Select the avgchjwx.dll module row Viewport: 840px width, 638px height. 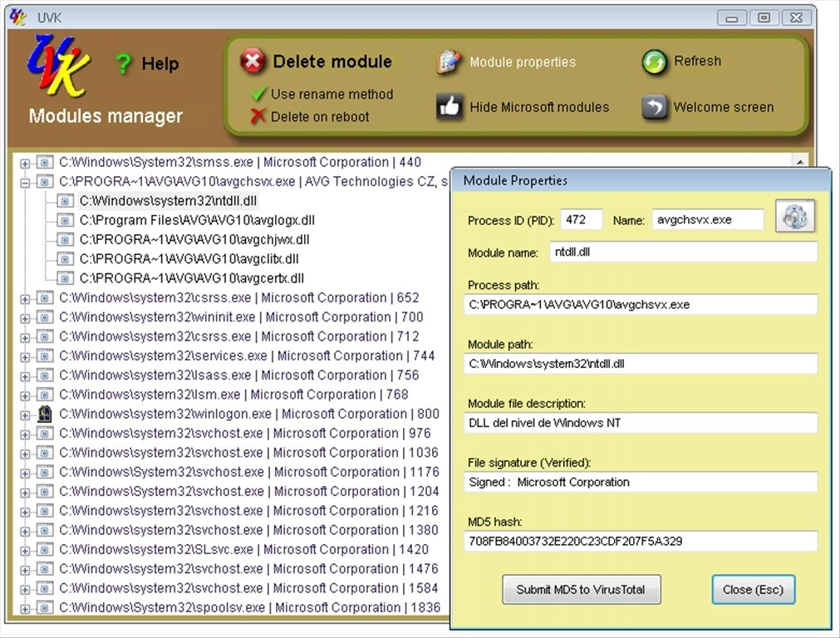point(194,239)
